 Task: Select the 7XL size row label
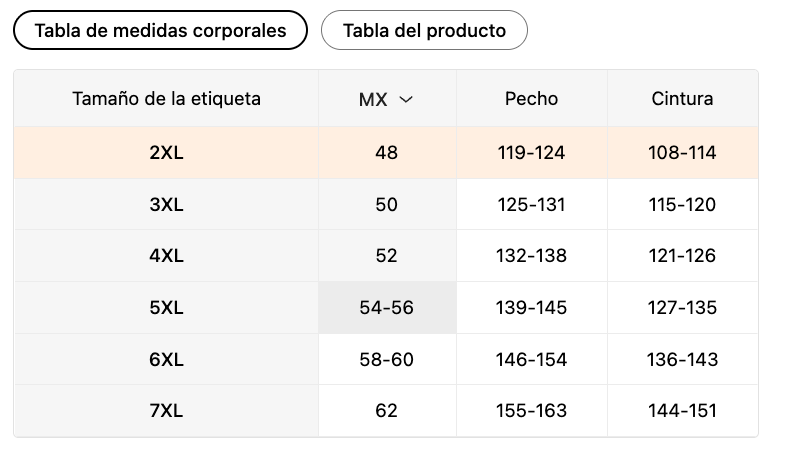click(166, 411)
